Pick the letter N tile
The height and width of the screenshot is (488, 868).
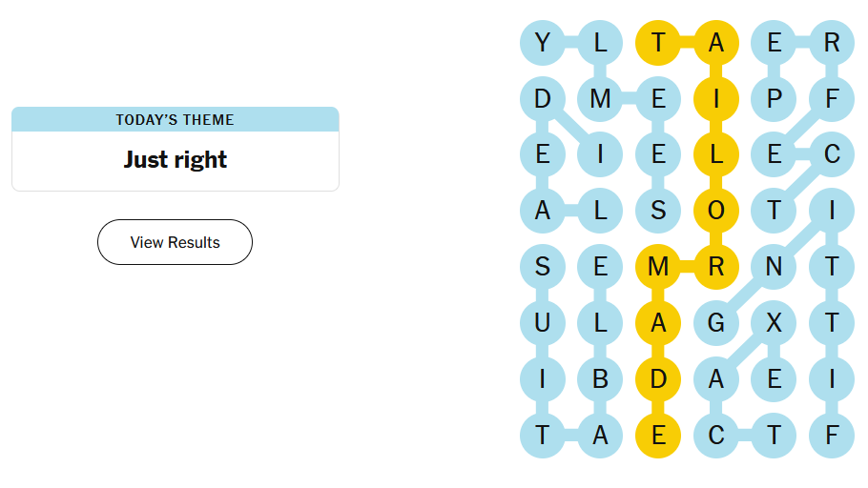point(774,267)
